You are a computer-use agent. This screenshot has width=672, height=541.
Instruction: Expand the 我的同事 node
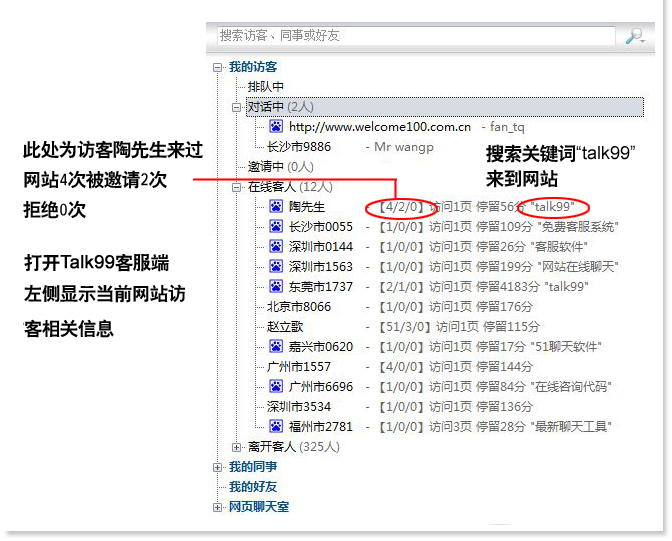pos(218,467)
